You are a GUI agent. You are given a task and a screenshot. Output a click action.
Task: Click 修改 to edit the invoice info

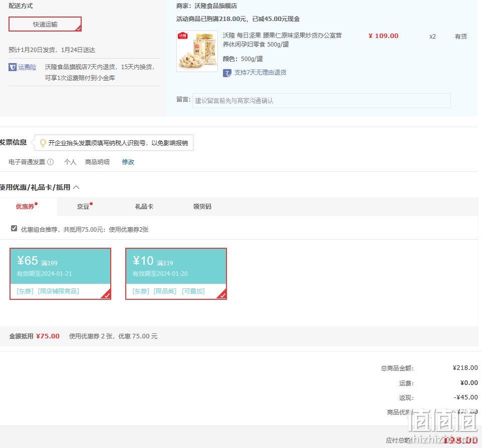point(128,162)
